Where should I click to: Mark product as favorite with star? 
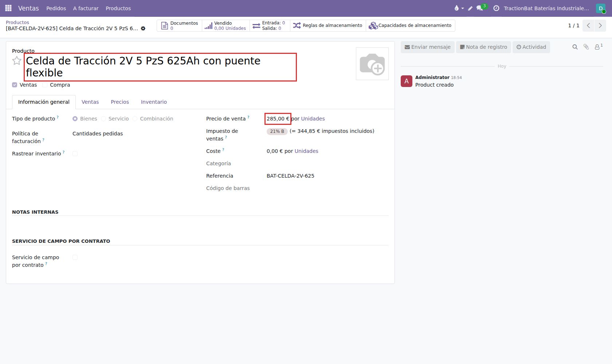17,61
